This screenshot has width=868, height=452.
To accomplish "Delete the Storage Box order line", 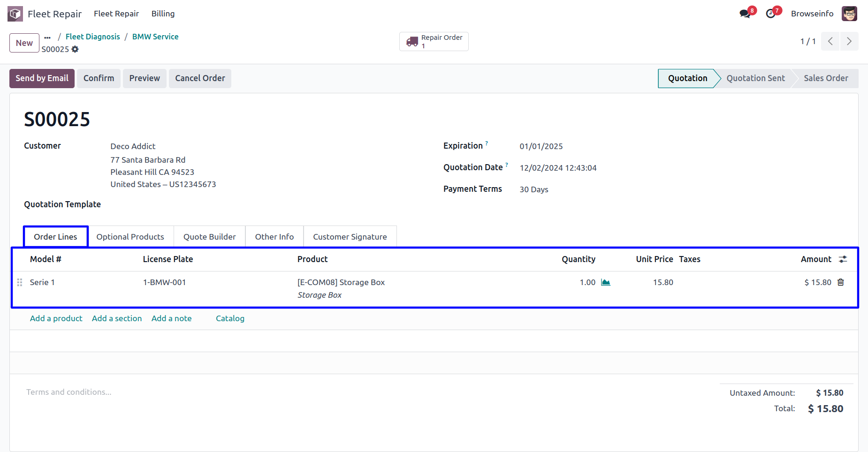I will click(x=841, y=282).
